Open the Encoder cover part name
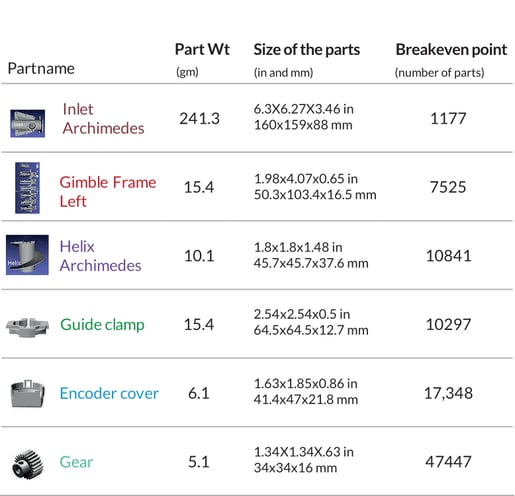Image resolution: width=515 pixels, height=496 pixels. click(109, 393)
